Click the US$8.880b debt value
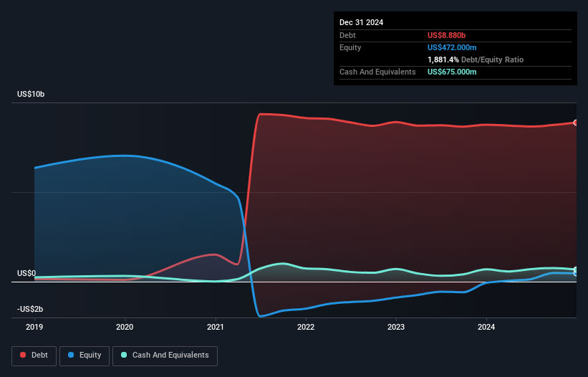The image size is (588, 377). point(446,35)
